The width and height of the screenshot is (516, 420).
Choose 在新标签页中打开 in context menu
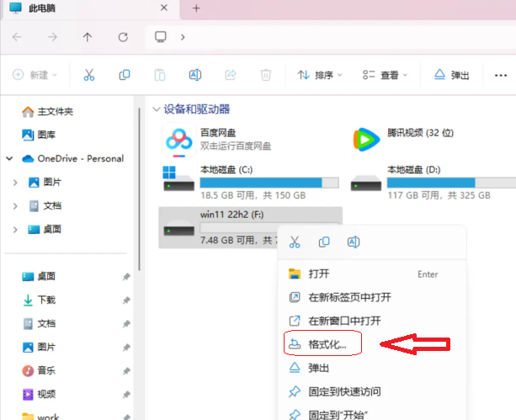372,298
